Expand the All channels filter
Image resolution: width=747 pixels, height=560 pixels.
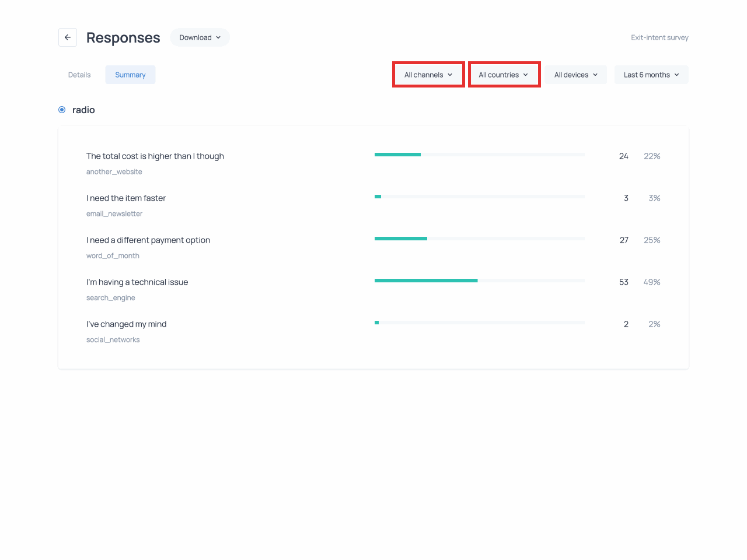click(x=428, y=75)
